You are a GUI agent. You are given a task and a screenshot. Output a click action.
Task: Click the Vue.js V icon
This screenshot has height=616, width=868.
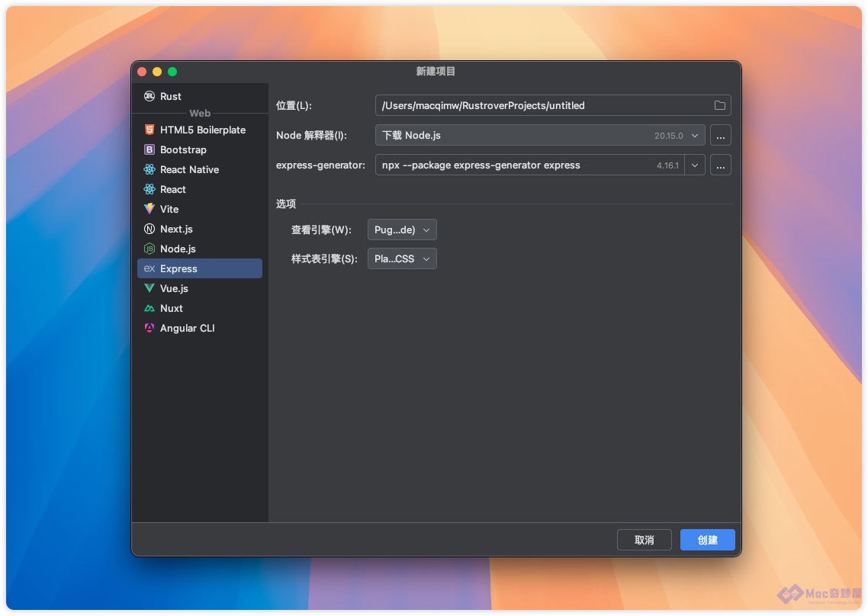tap(149, 288)
